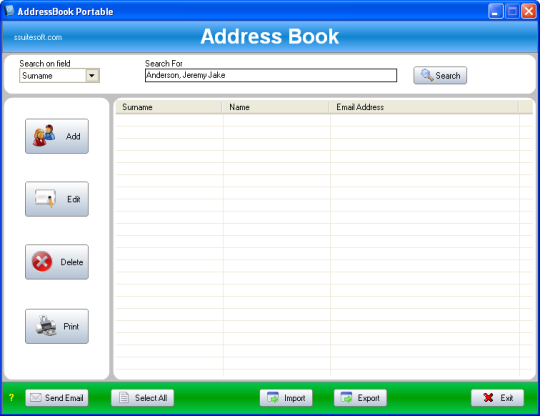The image size is (540, 416).
Task: Sort by the Surname column header
Action: [169, 107]
